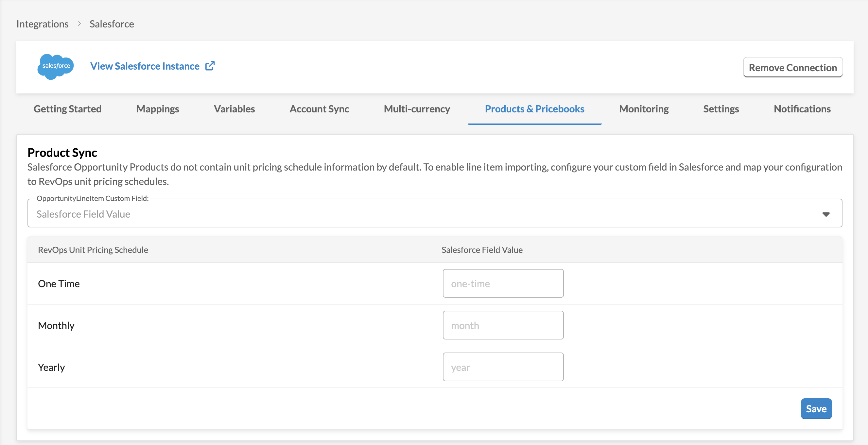Image resolution: width=868 pixels, height=445 pixels.
Task: Open Multi-currency tab
Action: tap(417, 109)
